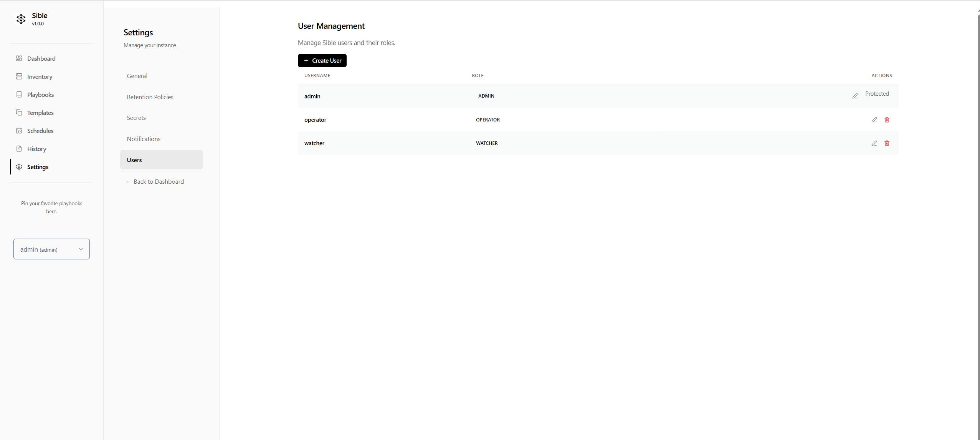Follow the Back to Dashboard link

pos(155,181)
